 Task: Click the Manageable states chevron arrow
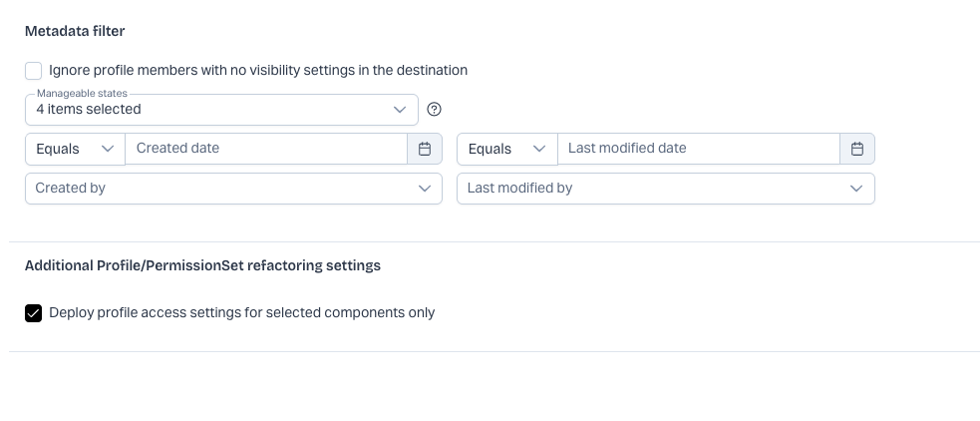pos(401,110)
